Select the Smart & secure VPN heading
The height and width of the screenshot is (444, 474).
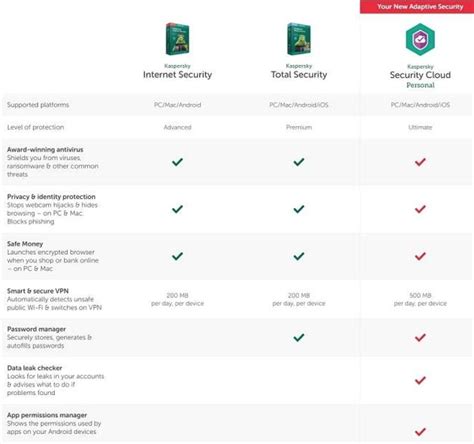pos(38,291)
